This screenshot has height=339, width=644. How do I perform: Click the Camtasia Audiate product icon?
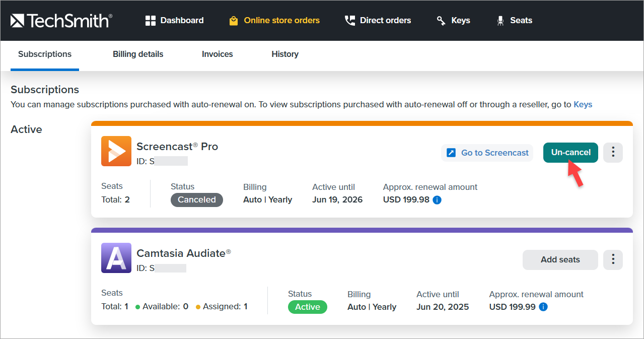[x=116, y=258]
